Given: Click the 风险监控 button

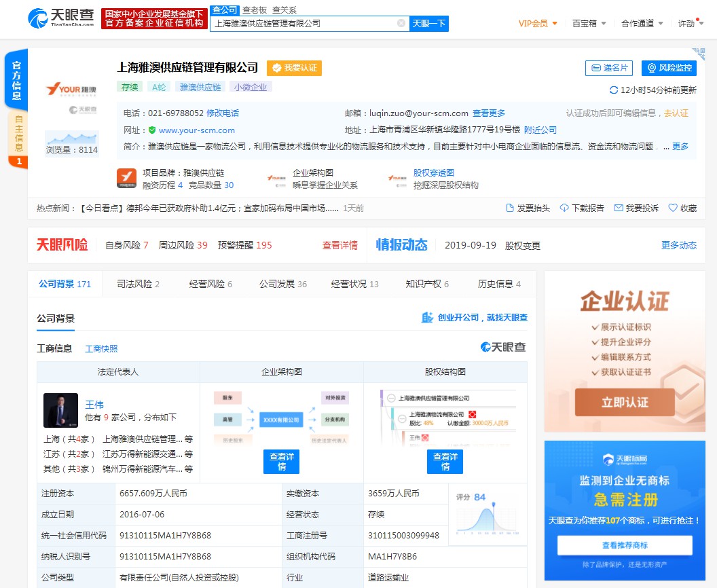Looking at the screenshot, I should pyautogui.click(x=669, y=68).
